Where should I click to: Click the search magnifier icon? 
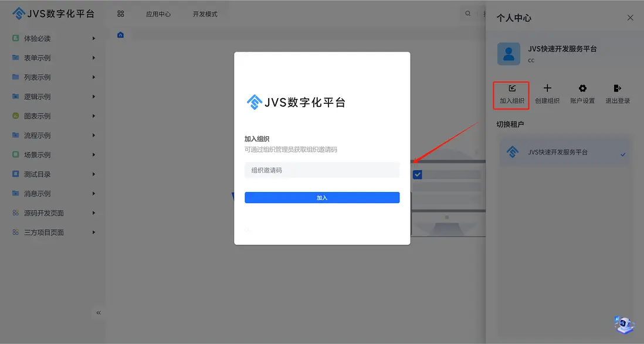click(467, 12)
